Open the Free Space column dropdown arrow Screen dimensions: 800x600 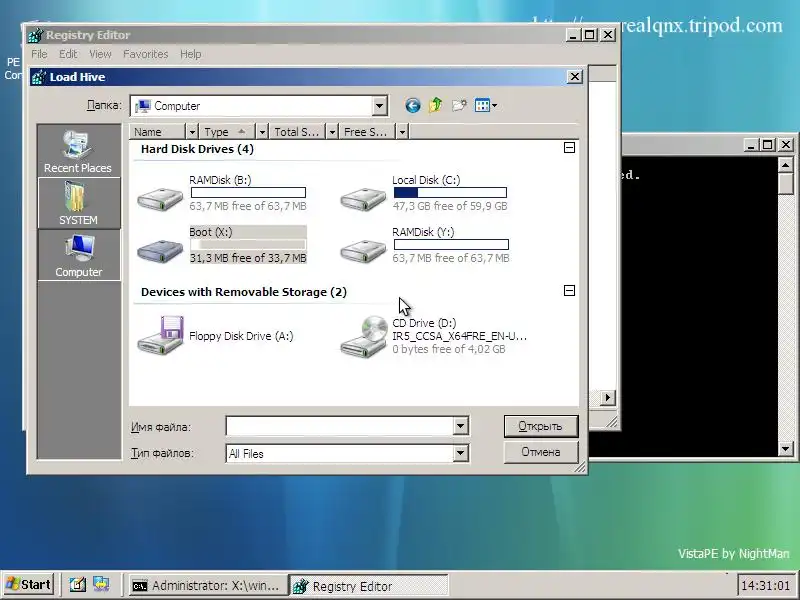coord(402,132)
